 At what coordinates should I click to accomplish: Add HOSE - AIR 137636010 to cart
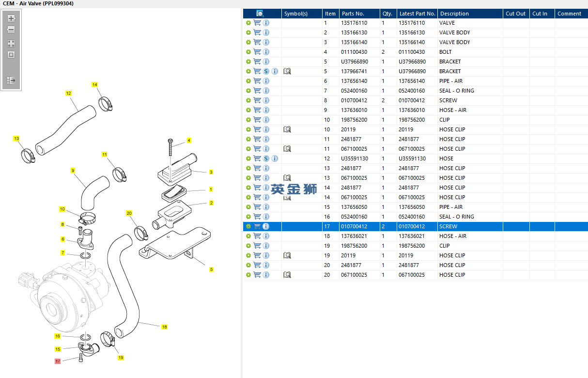tap(257, 110)
